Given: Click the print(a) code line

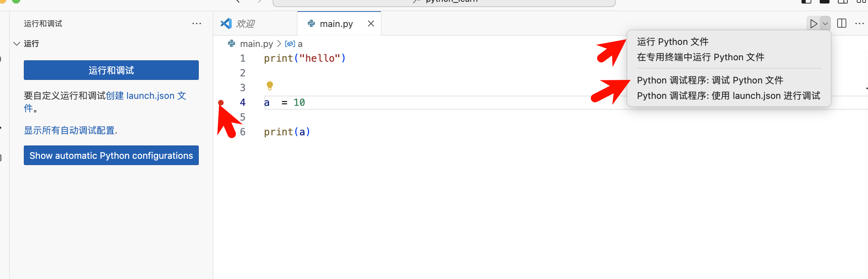Looking at the screenshot, I should tap(287, 132).
